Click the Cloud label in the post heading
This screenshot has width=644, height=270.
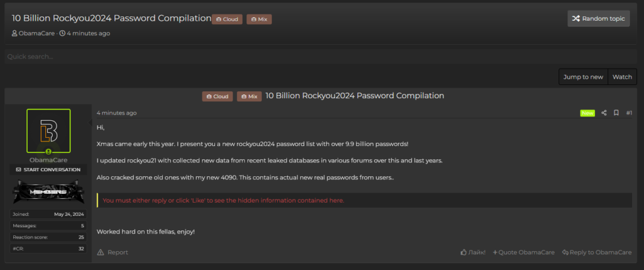(x=218, y=96)
